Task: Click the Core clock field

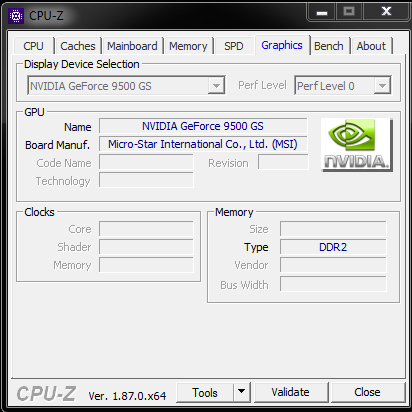Action: [146, 229]
